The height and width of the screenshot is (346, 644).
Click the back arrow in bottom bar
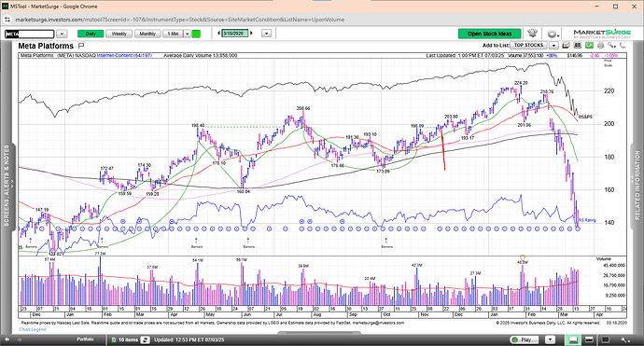coord(7,339)
